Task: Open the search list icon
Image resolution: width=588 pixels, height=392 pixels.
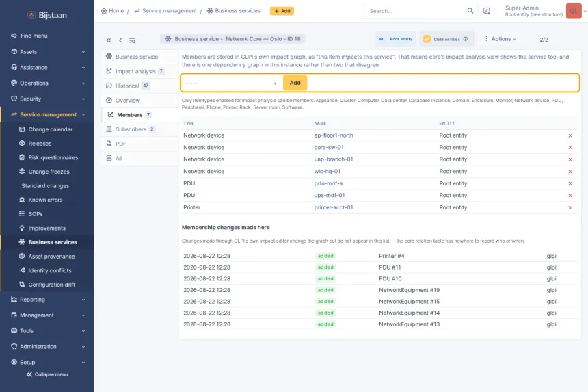Action: pos(133,40)
